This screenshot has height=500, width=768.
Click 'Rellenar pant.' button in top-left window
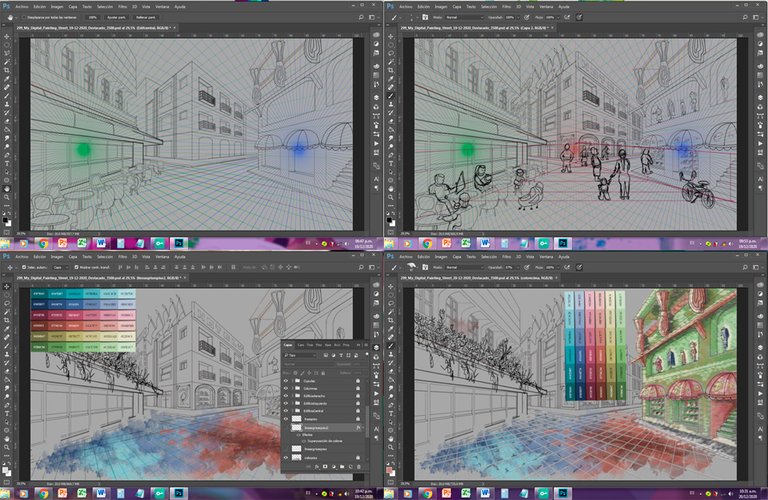coord(145,17)
